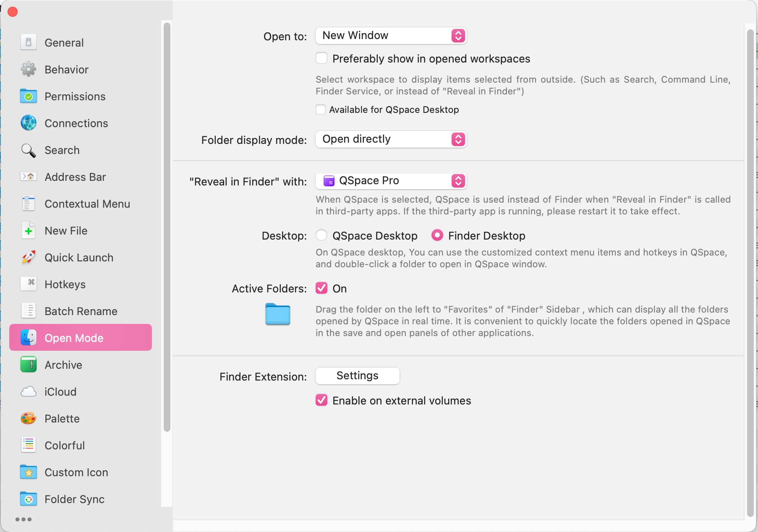Enable Preferably show in opened workspaces
The height and width of the screenshot is (532, 758).
point(321,58)
